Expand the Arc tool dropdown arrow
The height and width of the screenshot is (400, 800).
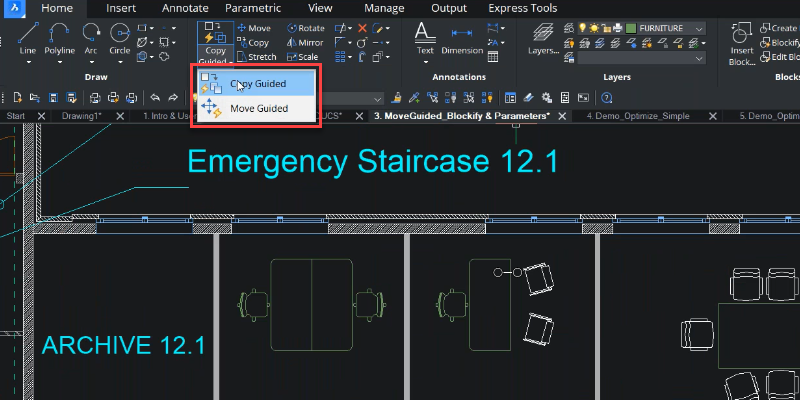tap(91, 63)
